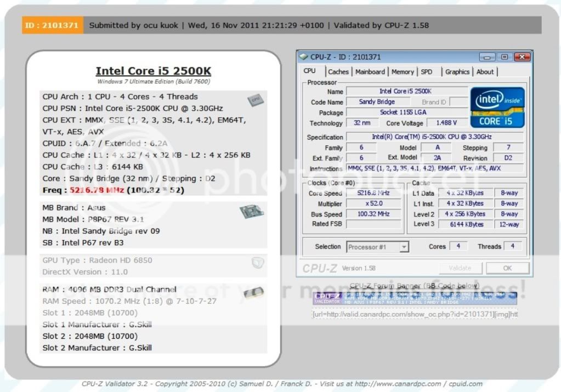Click the orange ID : 2101371 badge
Screen dimensions: 561x392
[x=53, y=25]
